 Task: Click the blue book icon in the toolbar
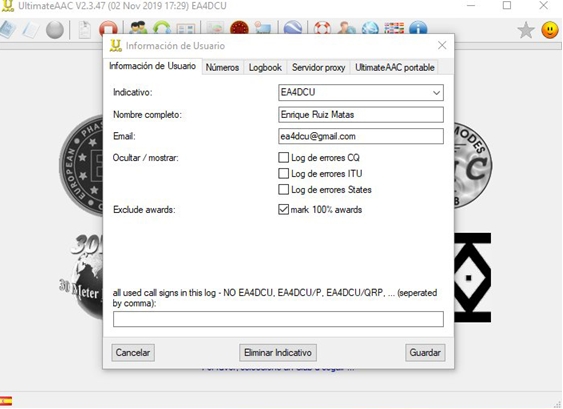point(8,29)
